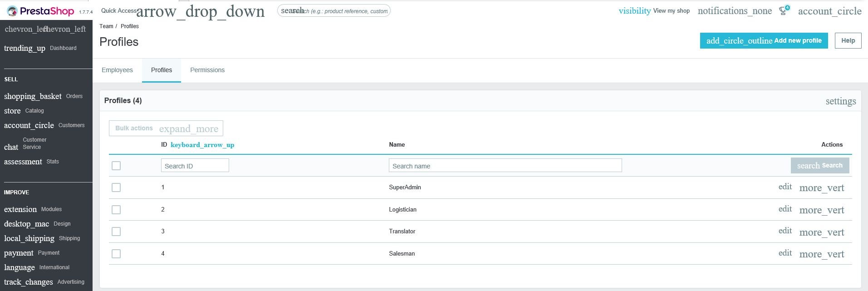Sort by the ID column arrow
The height and width of the screenshot is (291, 868).
[202, 145]
